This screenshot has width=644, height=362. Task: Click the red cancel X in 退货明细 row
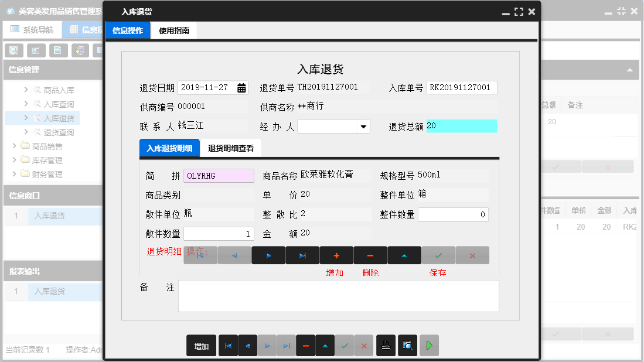coord(472,255)
